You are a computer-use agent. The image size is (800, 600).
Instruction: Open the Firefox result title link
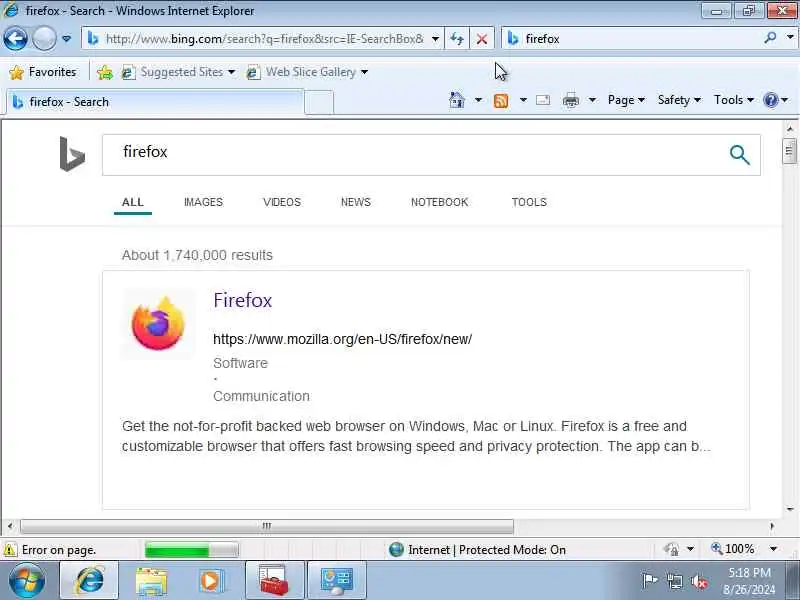tap(243, 300)
